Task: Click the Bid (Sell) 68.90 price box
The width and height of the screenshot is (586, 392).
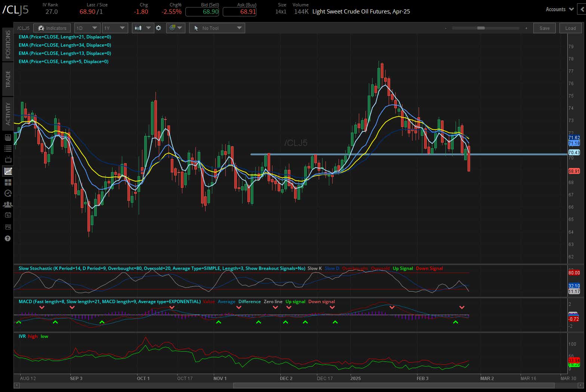Action: 202,12
